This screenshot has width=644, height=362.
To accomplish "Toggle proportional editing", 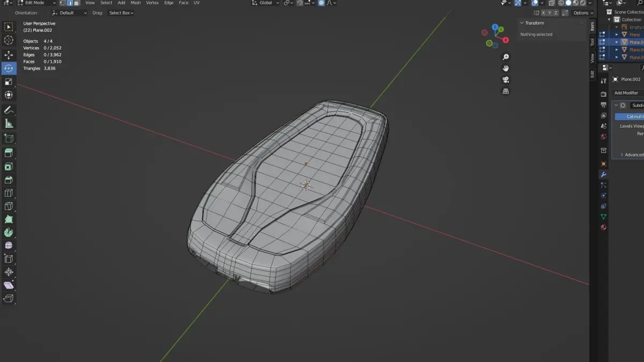I will pos(321,3).
